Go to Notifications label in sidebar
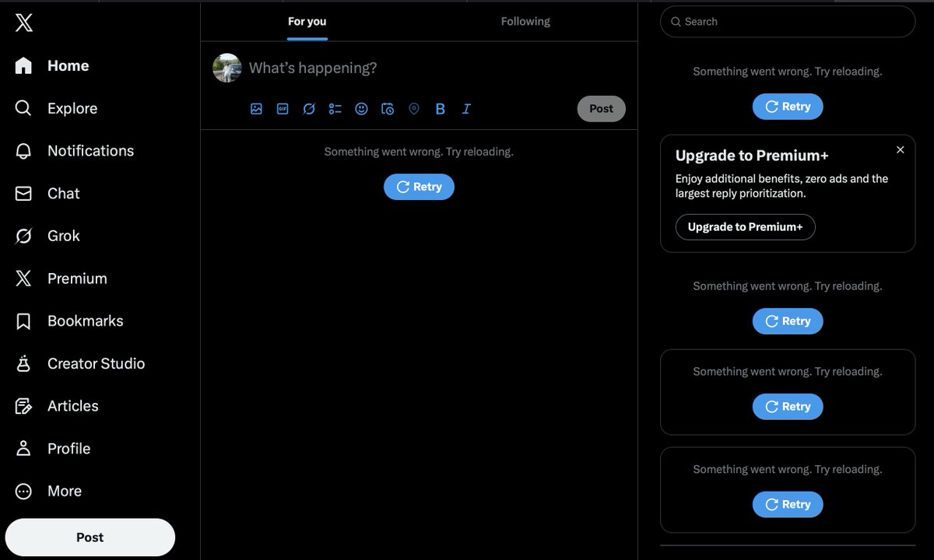The width and height of the screenshot is (934, 560). (90, 151)
